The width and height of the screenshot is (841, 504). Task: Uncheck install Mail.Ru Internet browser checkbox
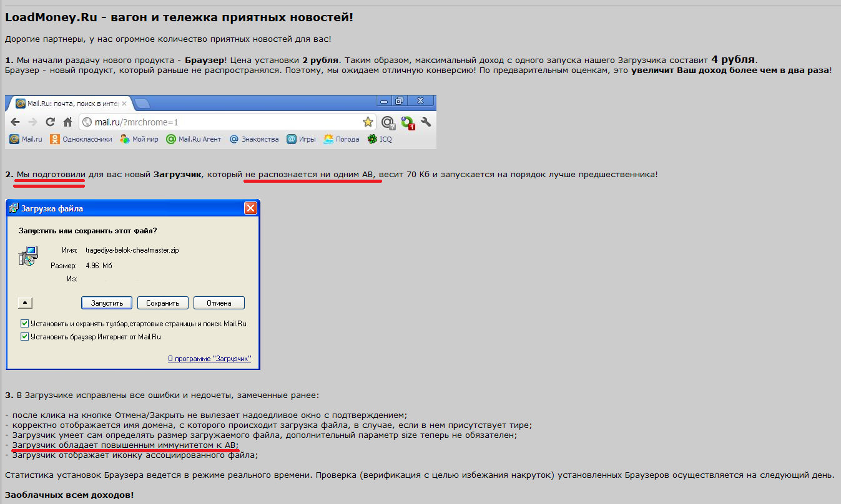25,337
